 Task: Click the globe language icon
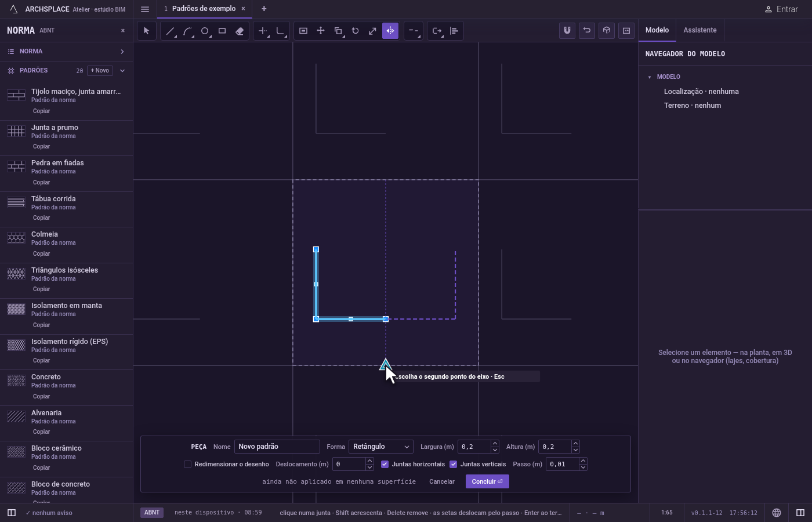777,513
